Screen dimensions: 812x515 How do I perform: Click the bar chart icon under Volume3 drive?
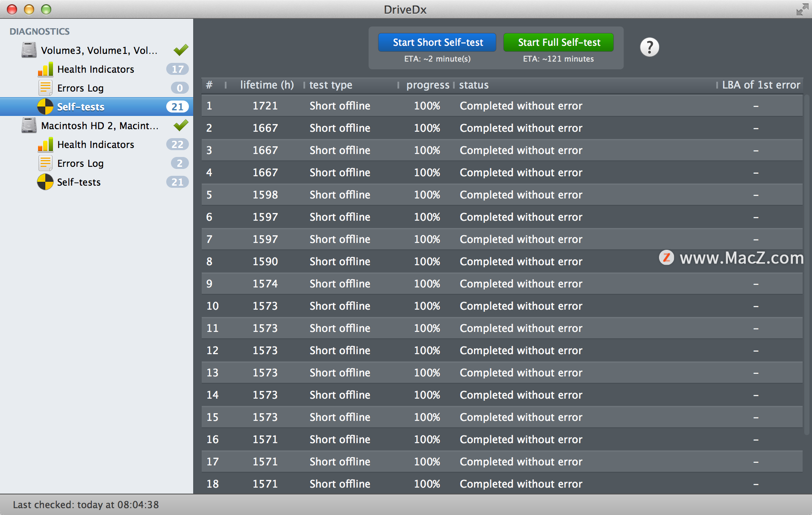pyautogui.click(x=45, y=69)
